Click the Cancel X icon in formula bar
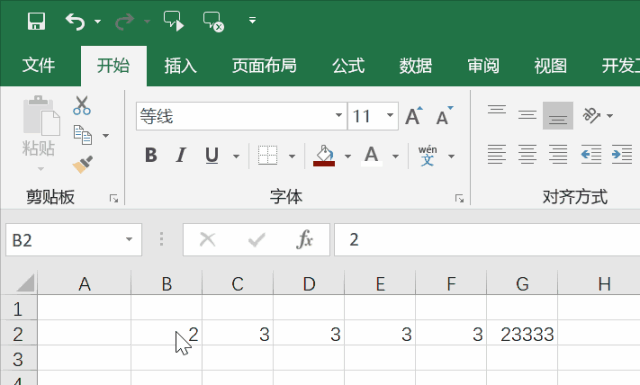The height and width of the screenshot is (385, 640). pos(207,240)
